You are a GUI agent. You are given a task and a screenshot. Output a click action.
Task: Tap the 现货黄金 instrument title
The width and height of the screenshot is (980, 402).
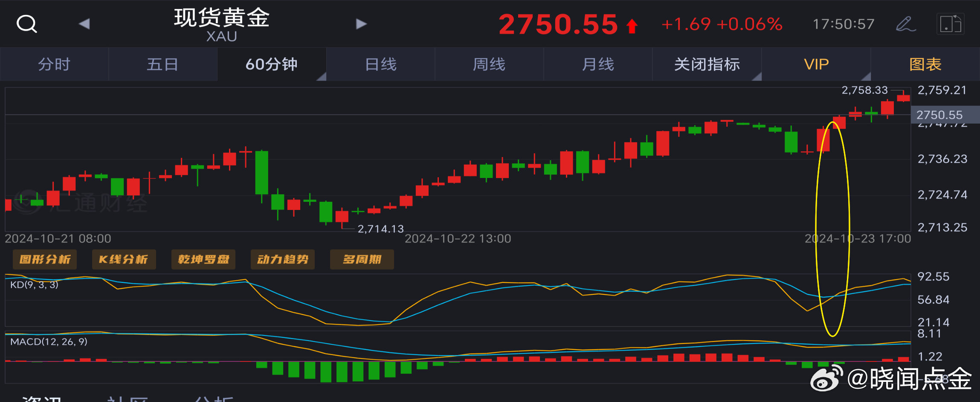[x=222, y=18]
